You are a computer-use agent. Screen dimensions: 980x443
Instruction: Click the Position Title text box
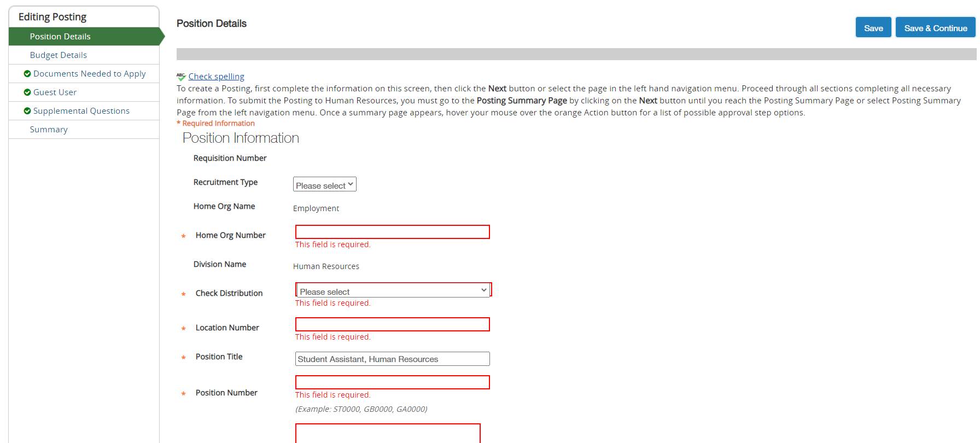392,359
